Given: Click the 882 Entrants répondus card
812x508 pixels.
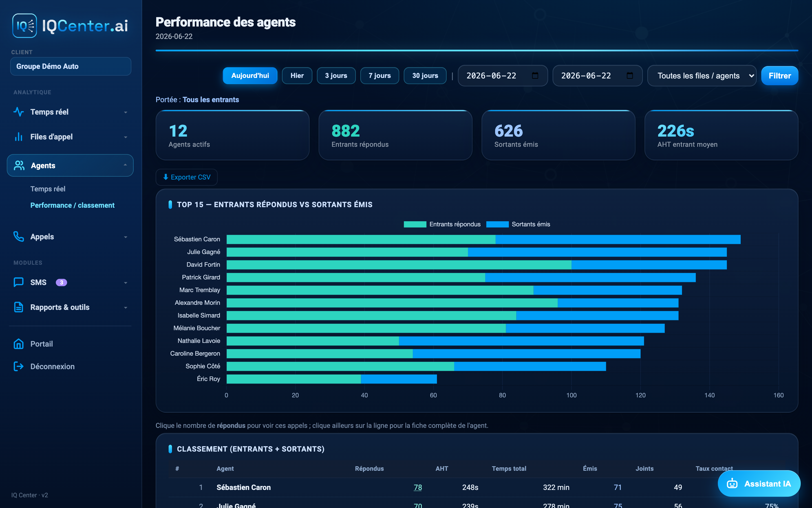Looking at the screenshot, I should click(395, 135).
